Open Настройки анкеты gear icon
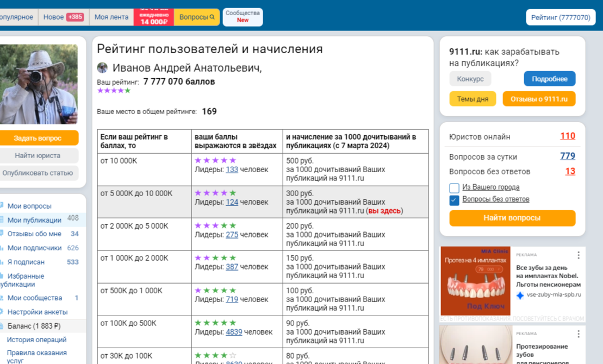603x364 pixels. (x=3, y=312)
